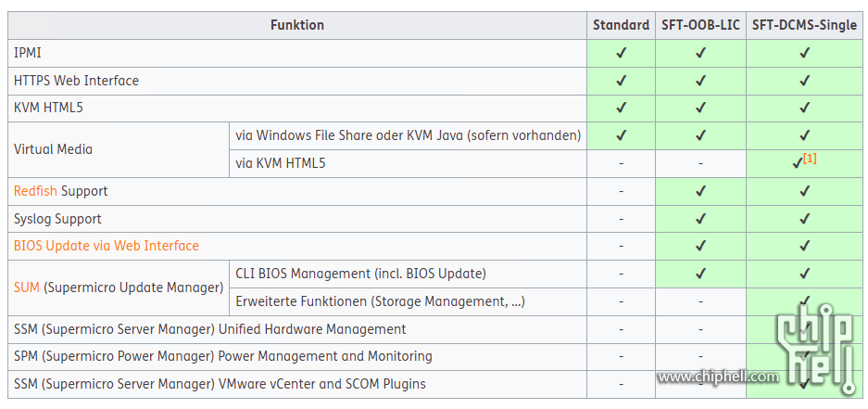Click BIOS Update checkmark under SFT-OOB-LIC
The width and height of the screenshot is (868, 409).
click(x=701, y=246)
